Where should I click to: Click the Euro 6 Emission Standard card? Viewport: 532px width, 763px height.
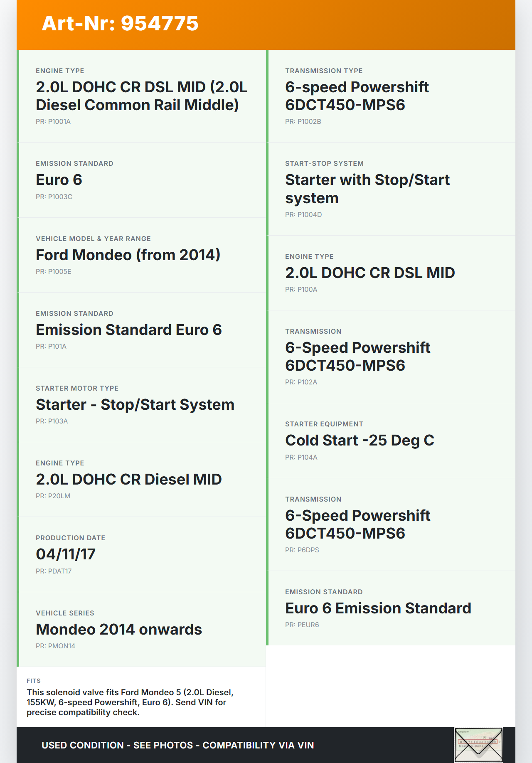(391, 608)
